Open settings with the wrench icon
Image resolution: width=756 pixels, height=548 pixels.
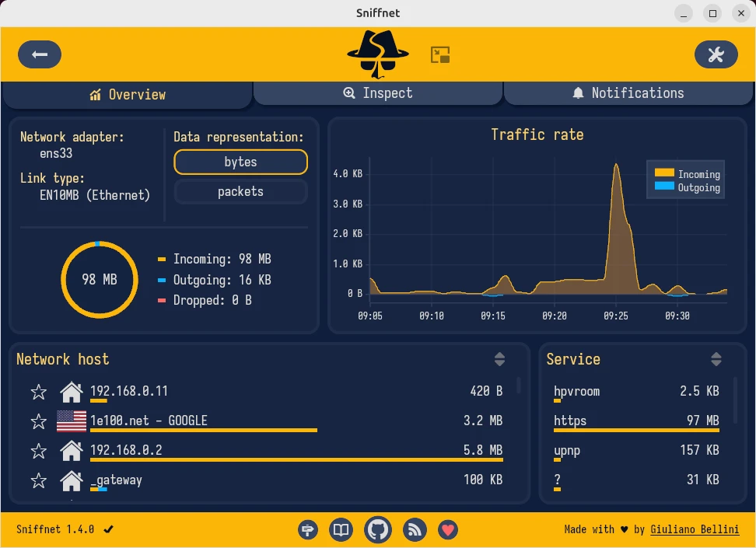pyautogui.click(x=716, y=54)
